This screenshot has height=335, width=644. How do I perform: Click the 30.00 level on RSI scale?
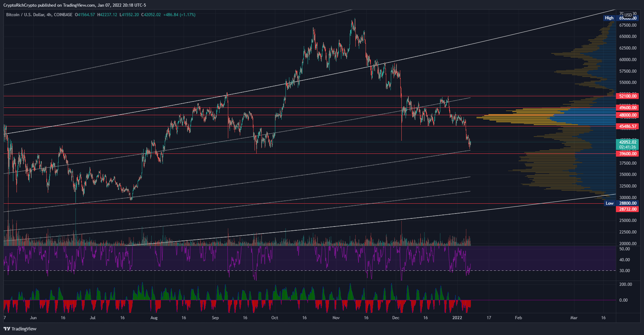click(625, 271)
